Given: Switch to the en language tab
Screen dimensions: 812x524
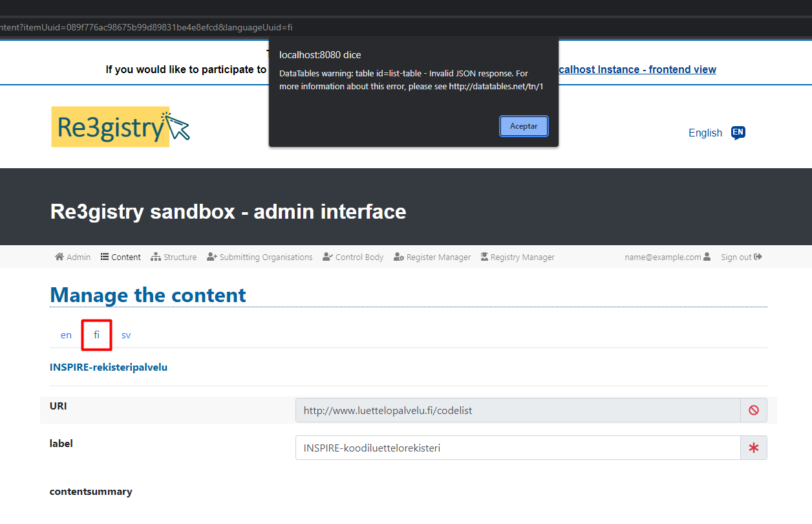Looking at the screenshot, I should (65, 334).
